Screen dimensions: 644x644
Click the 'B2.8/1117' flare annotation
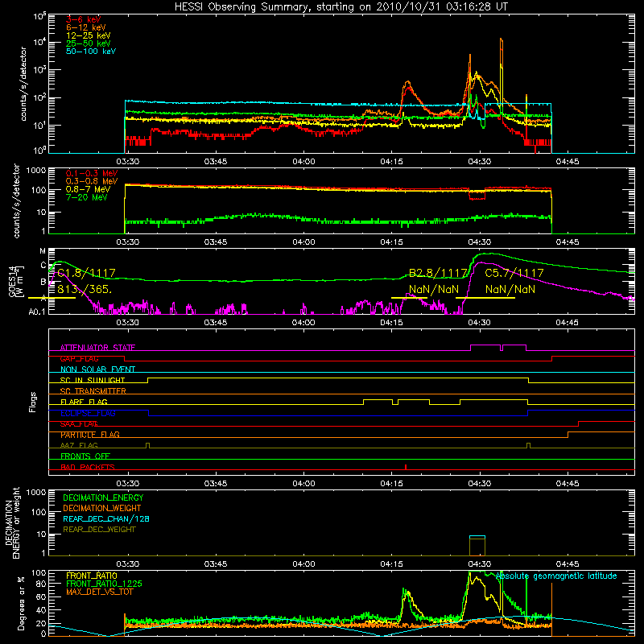pos(438,273)
